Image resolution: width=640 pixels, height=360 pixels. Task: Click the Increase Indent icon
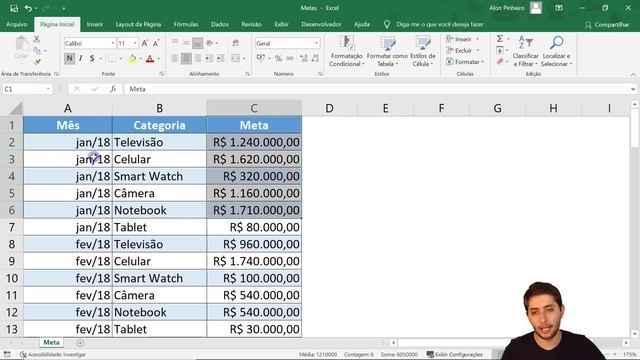coord(220,58)
